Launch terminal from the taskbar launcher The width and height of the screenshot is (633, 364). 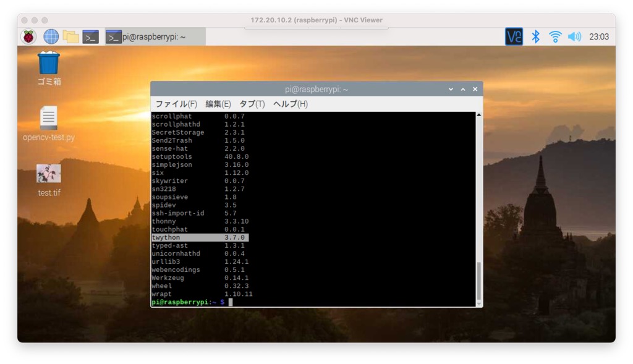[91, 36]
